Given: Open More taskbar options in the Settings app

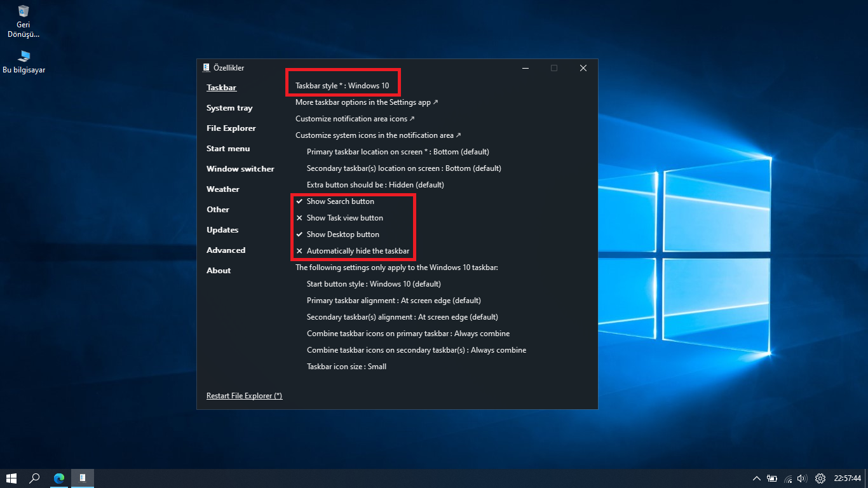Looking at the screenshot, I should point(367,102).
